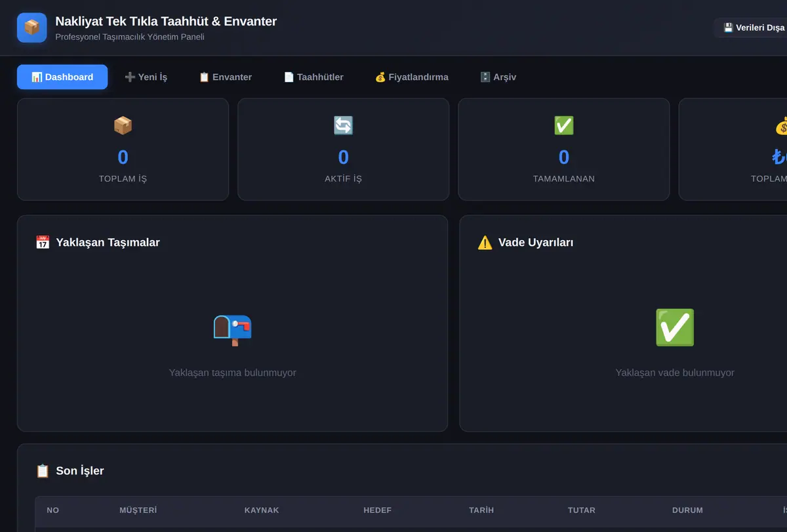Click the 'Yaklaşan taşıma bulunmuyor' message
787x532 pixels.
tap(233, 373)
